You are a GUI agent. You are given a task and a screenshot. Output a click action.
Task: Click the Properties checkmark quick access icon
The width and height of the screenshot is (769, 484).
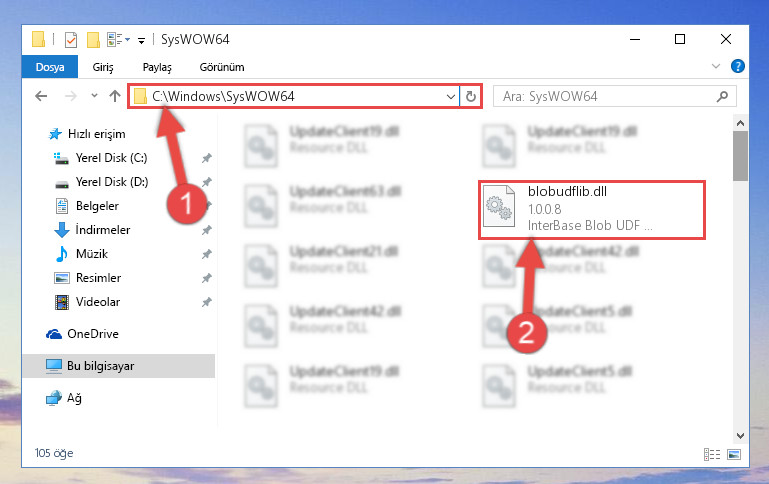71,40
